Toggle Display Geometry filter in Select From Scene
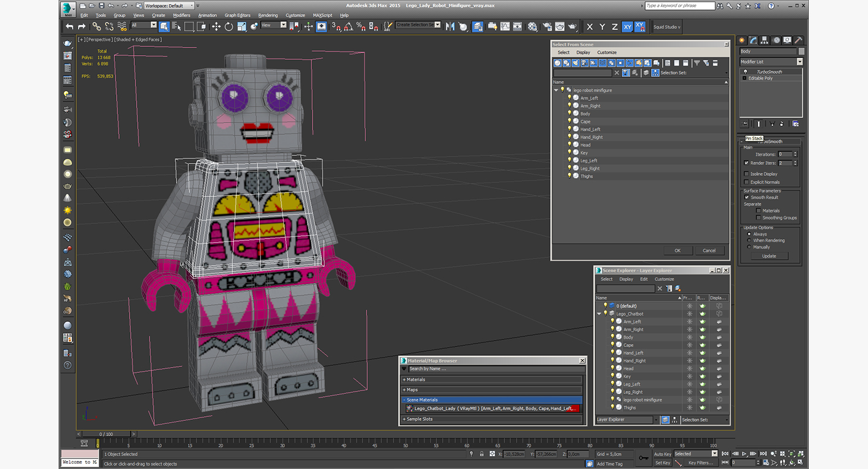This screenshot has height=469, width=868. [558, 63]
